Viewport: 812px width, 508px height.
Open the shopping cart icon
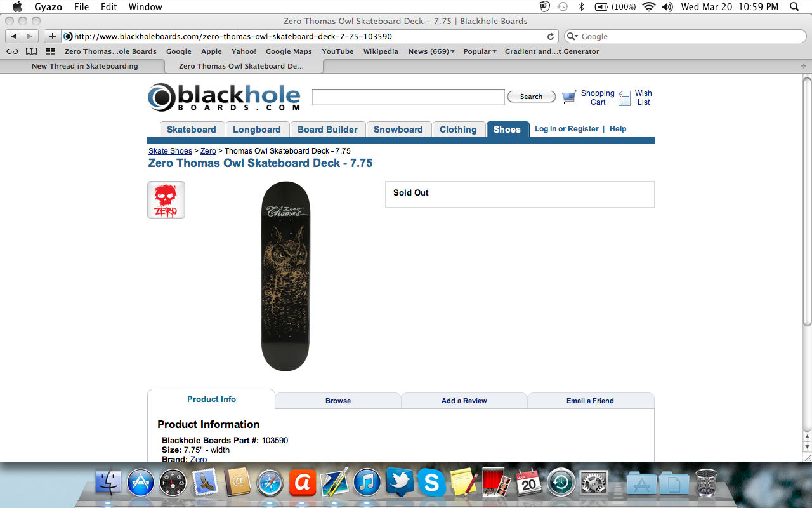pyautogui.click(x=570, y=97)
